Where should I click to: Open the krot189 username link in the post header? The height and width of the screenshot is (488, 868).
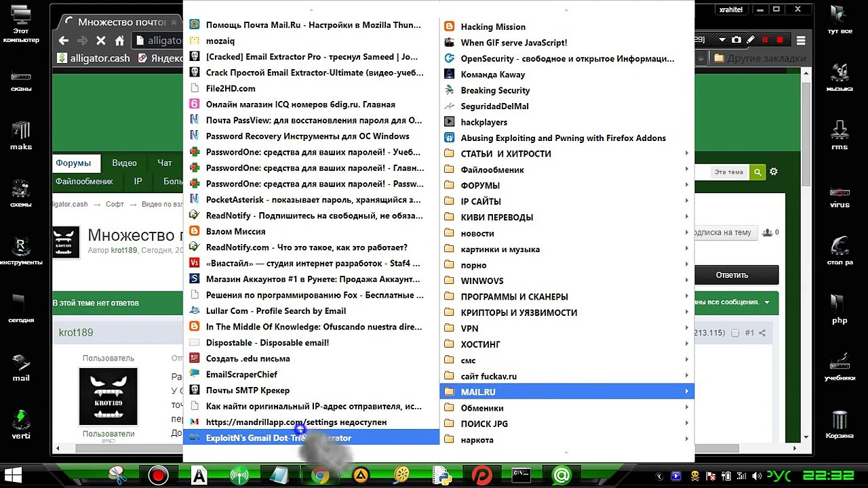pyautogui.click(x=76, y=333)
